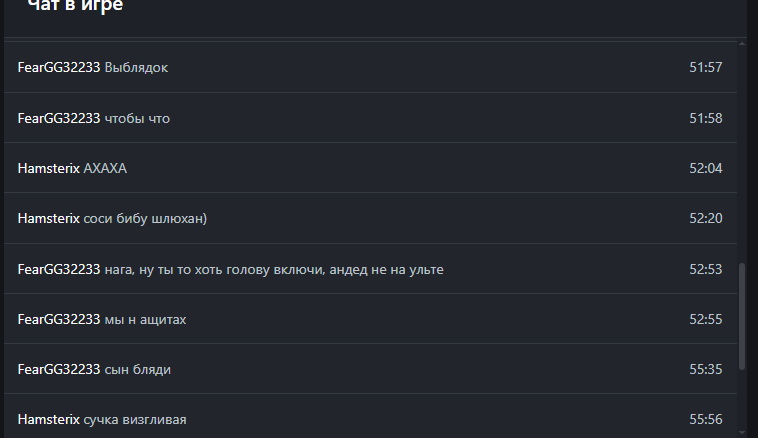The height and width of the screenshot is (438, 758).
Task: Open FearGG32233's profile from the 55:35 message
Action: point(59,369)
